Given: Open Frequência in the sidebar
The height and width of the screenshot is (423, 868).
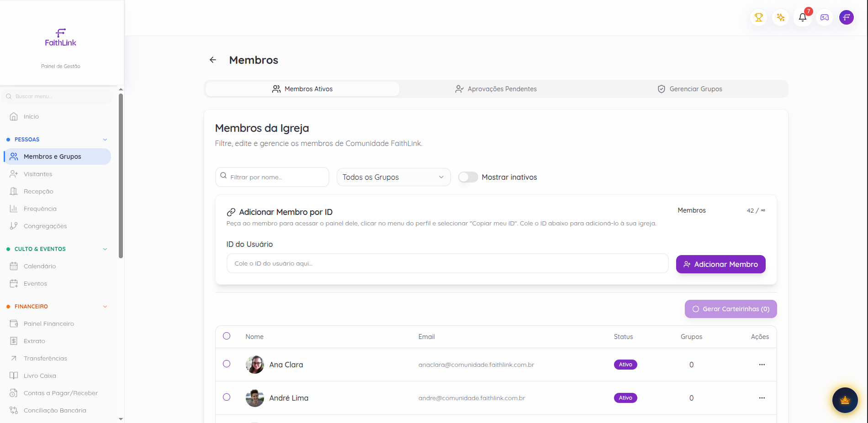Looking at the screenshot, I should 58,209.
